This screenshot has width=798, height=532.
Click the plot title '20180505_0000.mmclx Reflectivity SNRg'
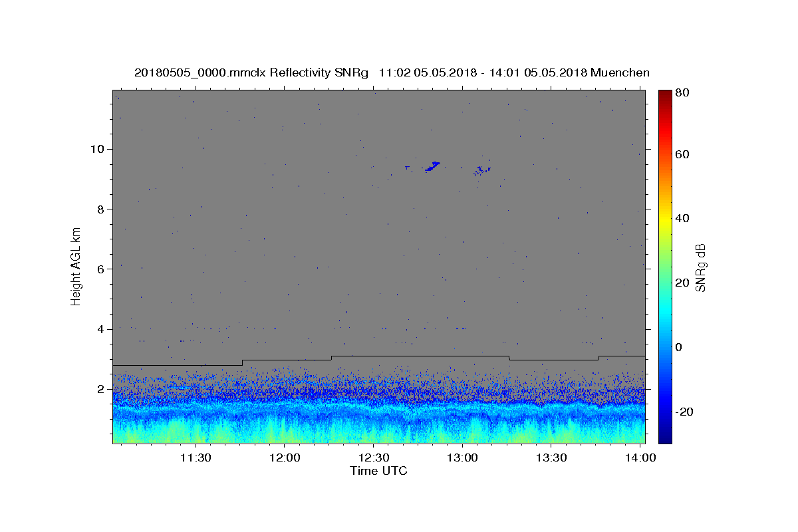pyautogui.click(x=251, y=72)
